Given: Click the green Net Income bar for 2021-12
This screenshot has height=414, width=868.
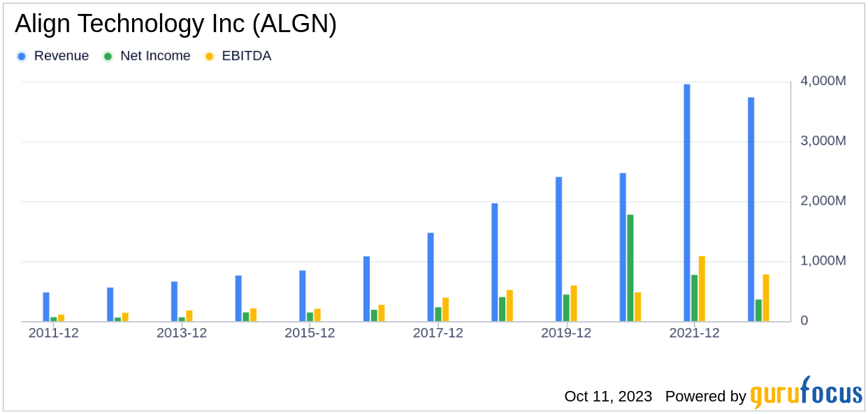Looking at the screenshot, I should click(x=695, y=298).
